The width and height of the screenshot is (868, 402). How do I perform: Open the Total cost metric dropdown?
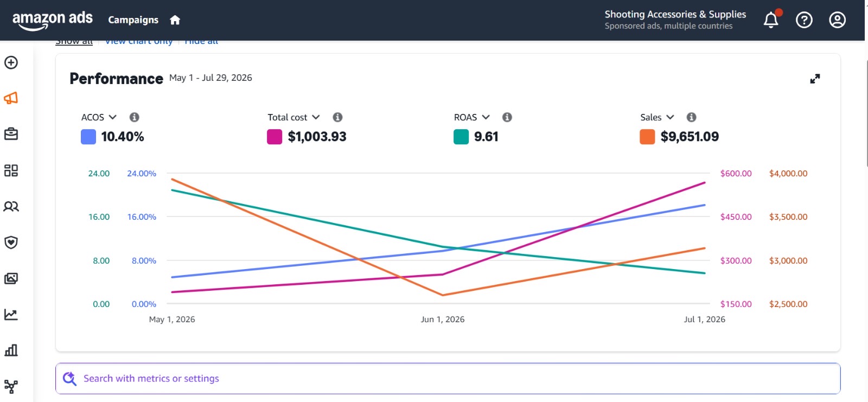pos(293,117)
